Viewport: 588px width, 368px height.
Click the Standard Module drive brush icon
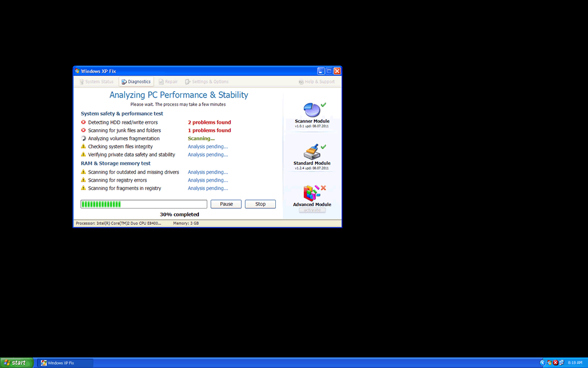[312, 152]
